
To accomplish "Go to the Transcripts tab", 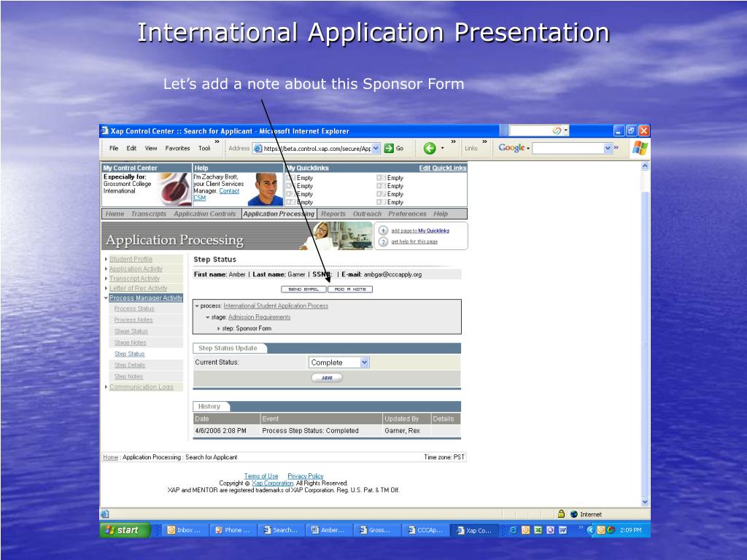I will coord(149,214).
